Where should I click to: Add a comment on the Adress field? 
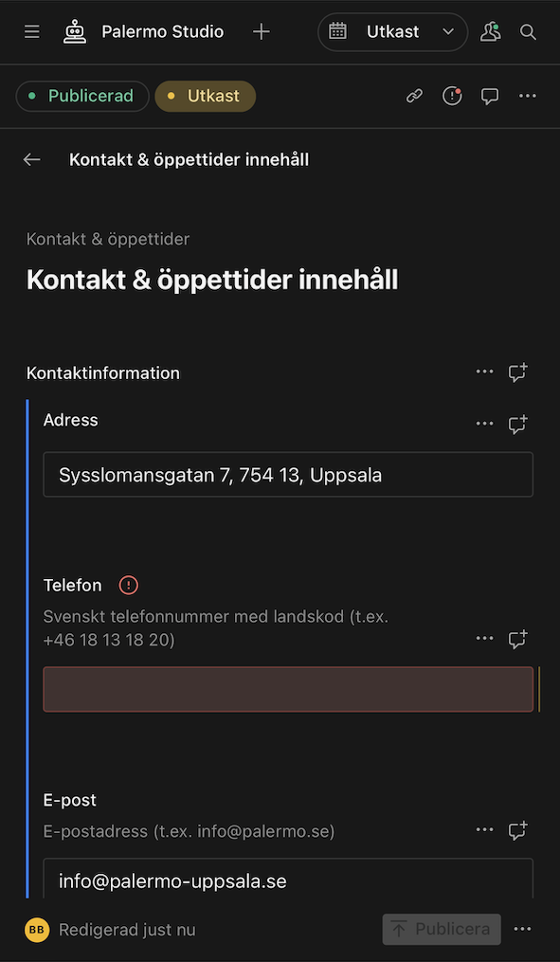[x=517, y=425]
